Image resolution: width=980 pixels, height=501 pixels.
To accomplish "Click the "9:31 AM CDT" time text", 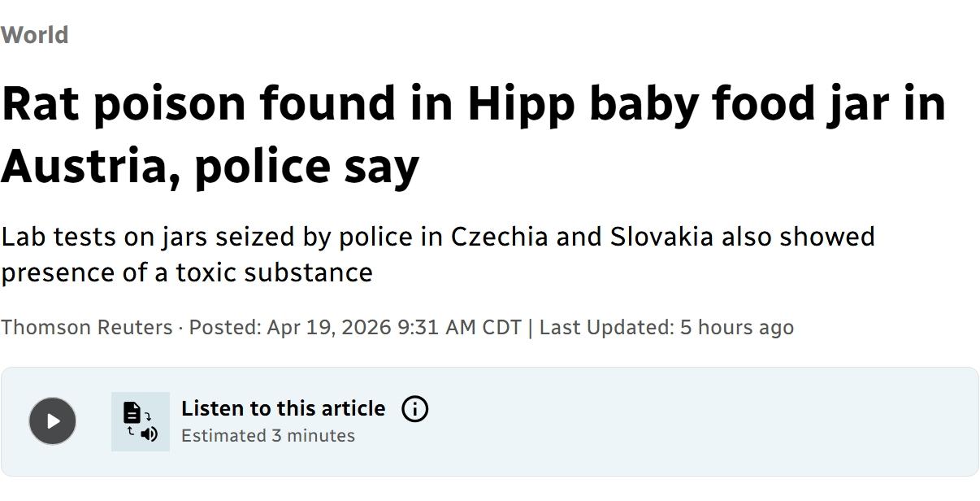I will (458, 327).
